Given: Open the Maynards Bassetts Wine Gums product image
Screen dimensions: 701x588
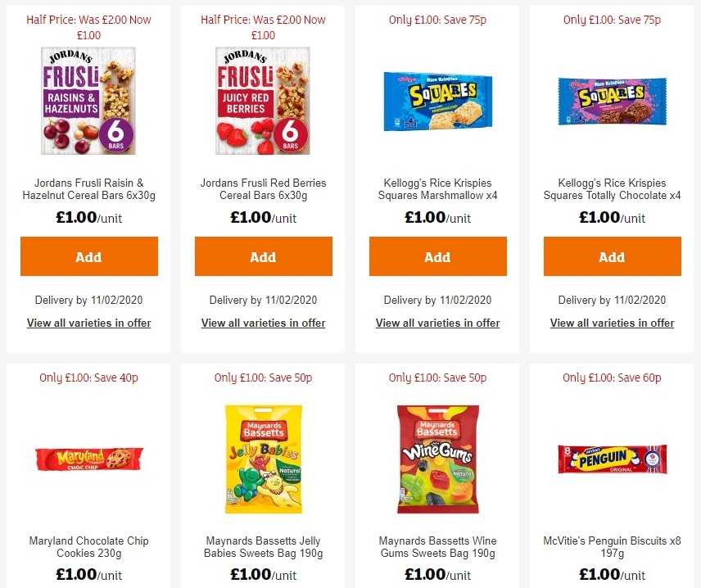Looking at the screenshot, I should click(437, 459).
